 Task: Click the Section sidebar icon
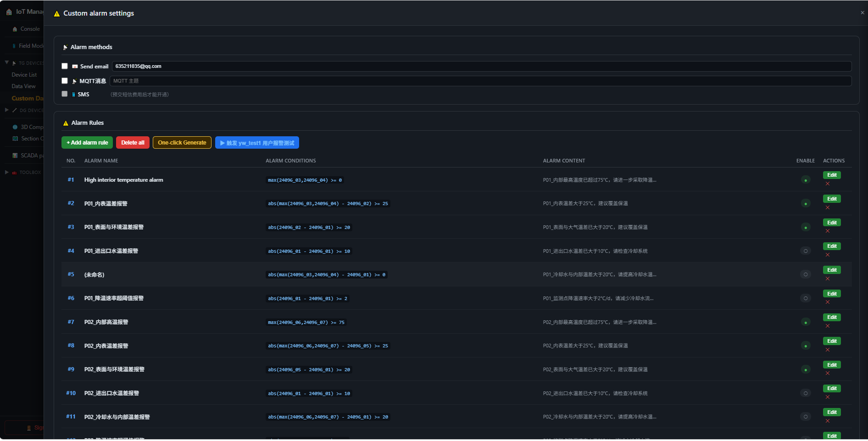tap(15, 139)
